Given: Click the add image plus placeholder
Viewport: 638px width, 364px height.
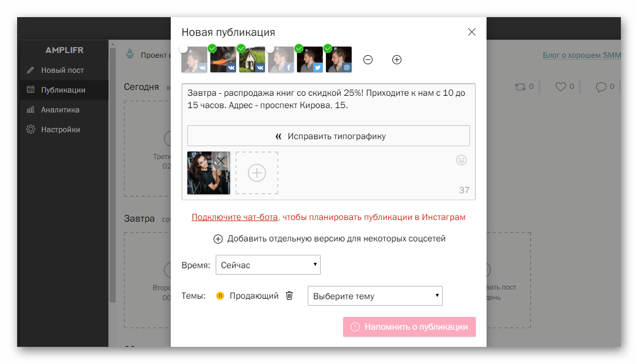Looking at the screenshot, I should [257, 173].
